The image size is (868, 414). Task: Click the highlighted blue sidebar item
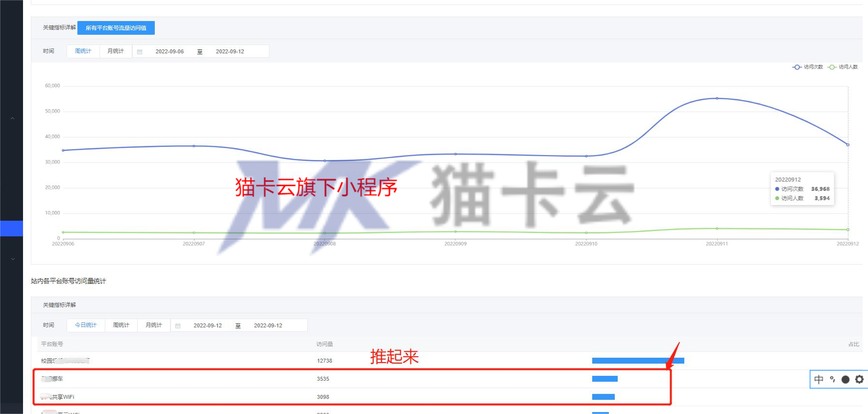pyautogui.click(x=11, y=229)
